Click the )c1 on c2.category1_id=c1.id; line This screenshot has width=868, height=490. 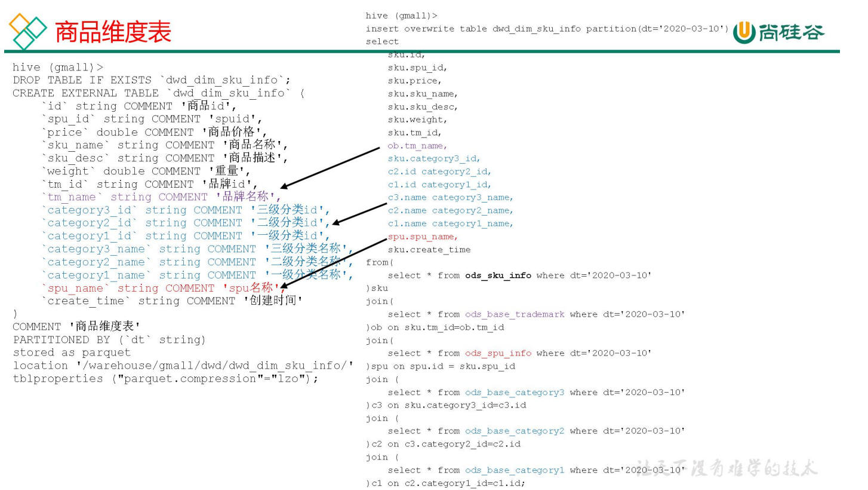click(x=446, y=483)
